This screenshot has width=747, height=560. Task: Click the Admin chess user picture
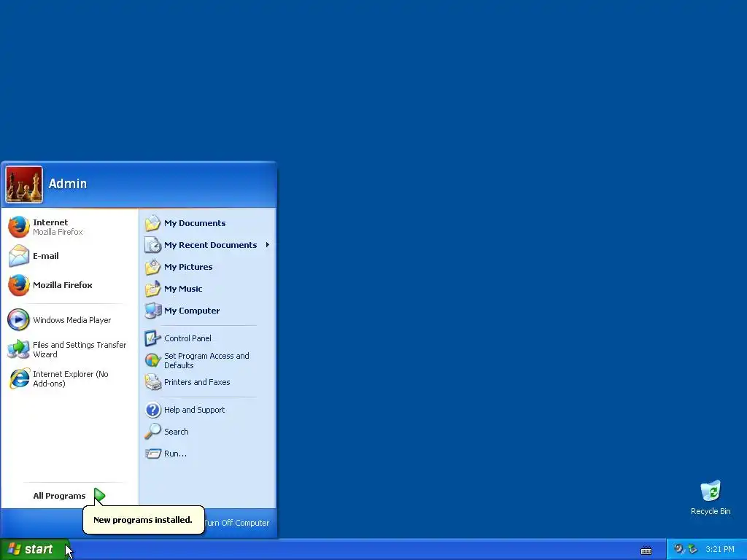24,184
